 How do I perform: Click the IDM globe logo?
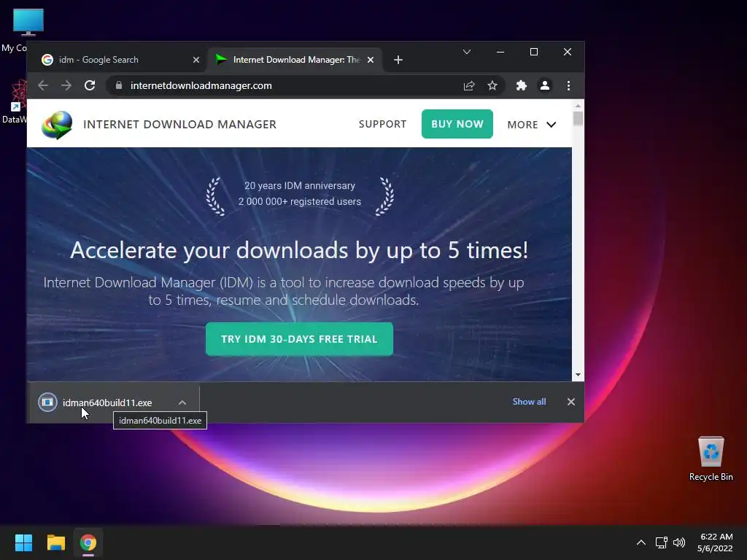(x=57, y=125)
